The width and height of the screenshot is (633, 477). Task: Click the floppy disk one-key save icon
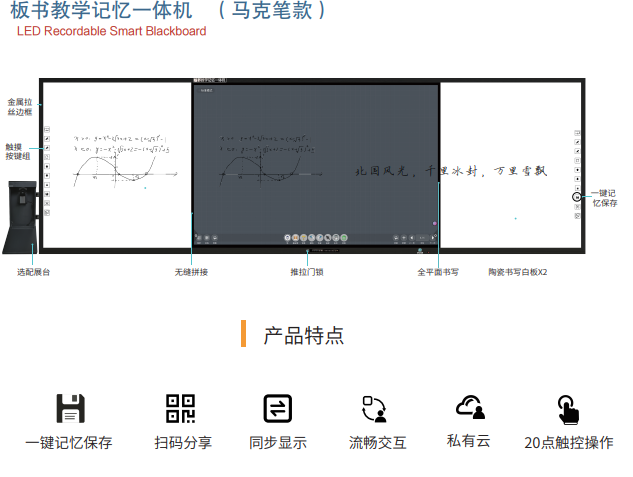[x=69, y=408]
